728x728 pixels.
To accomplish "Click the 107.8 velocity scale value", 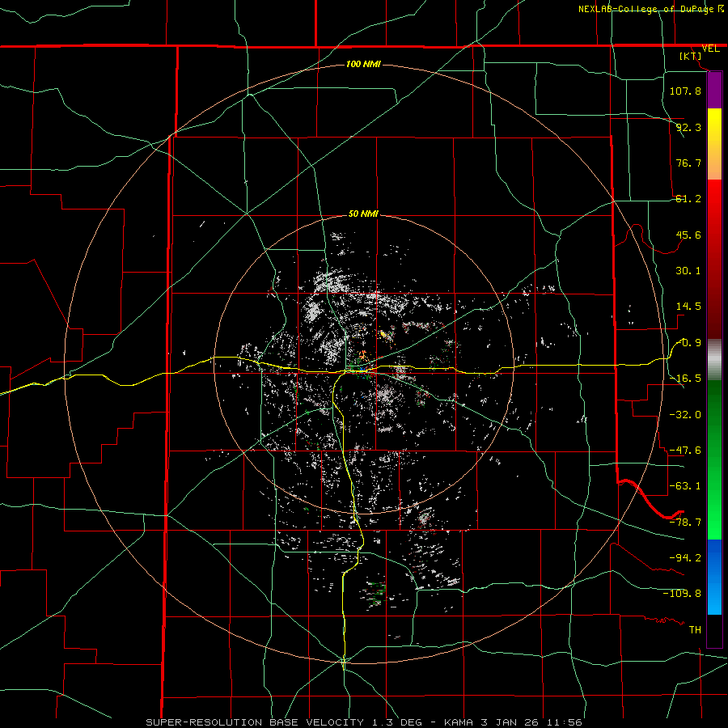I will pos(685,91).
